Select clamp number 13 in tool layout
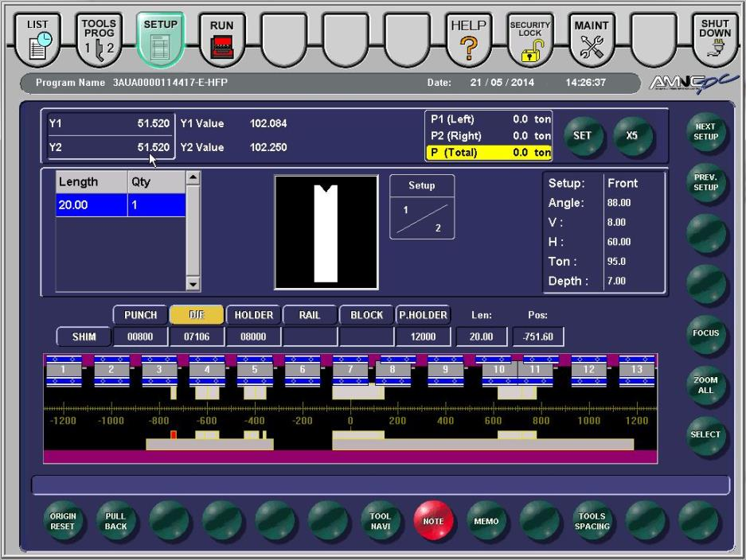Viewport: 746px width, 560px height. tap(637, 369)
